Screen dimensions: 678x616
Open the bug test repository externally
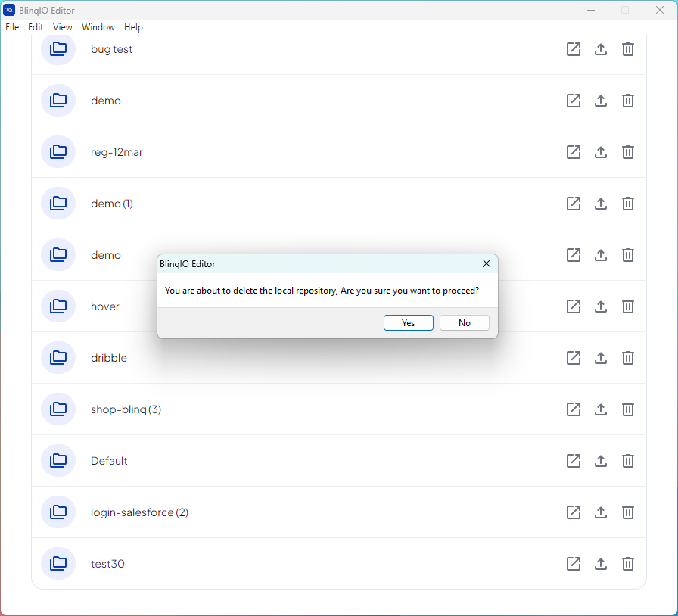point(574,49)
